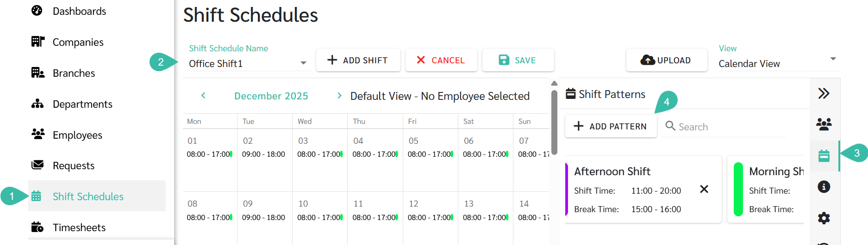Click the Upload button

pos(666,60)
